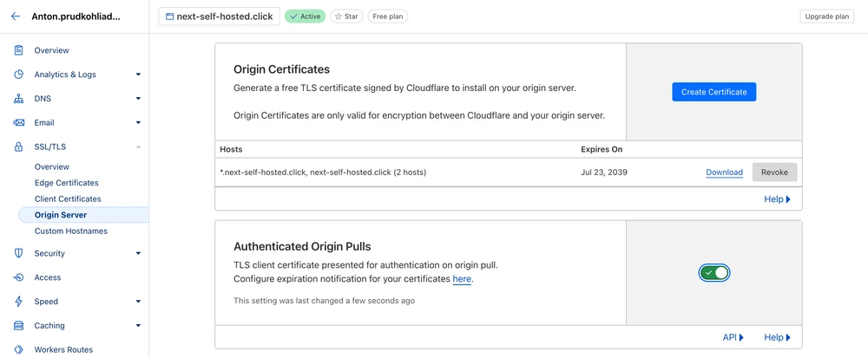This screenshot has width=868, height=358.
Task: Click the Create Certificate button
Action: pyautogui.click(x=713, y=92)
